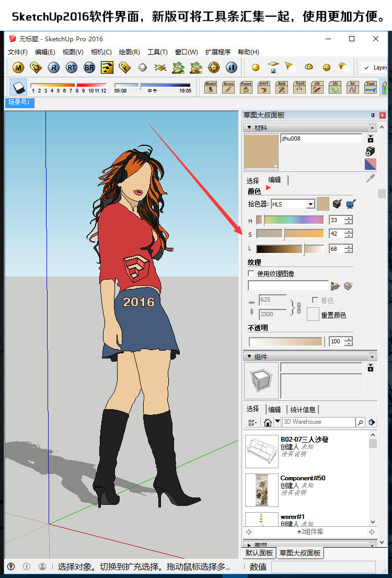Click the set default material icon

point(371,164)
